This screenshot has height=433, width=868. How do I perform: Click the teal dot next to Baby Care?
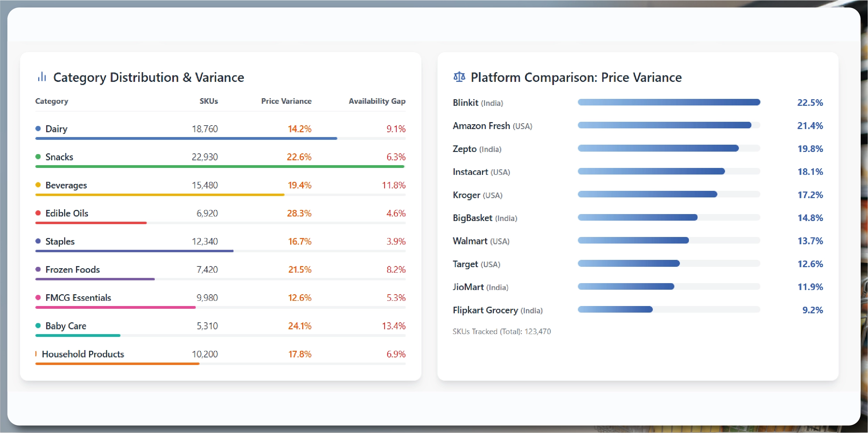pyautogui.click(x=38, y=326)
